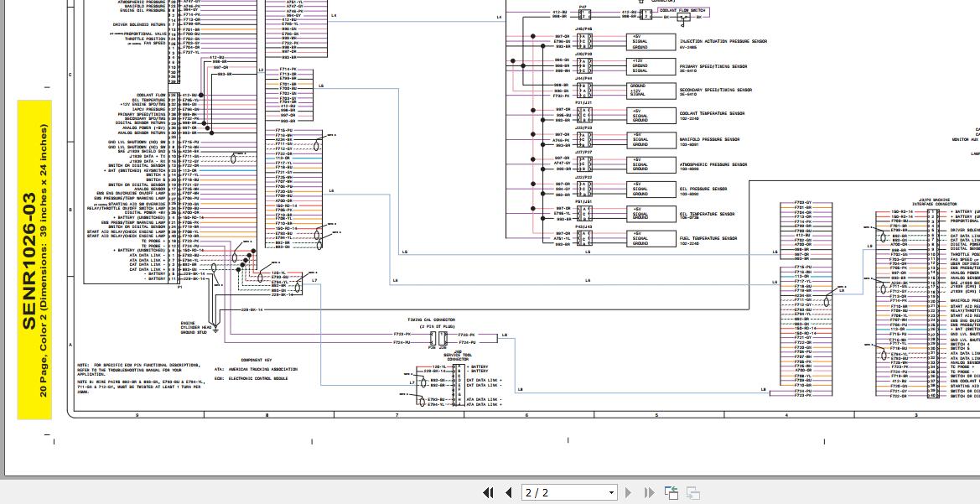Go to the first page
The image size is (980, 504).
coord(489,492)
